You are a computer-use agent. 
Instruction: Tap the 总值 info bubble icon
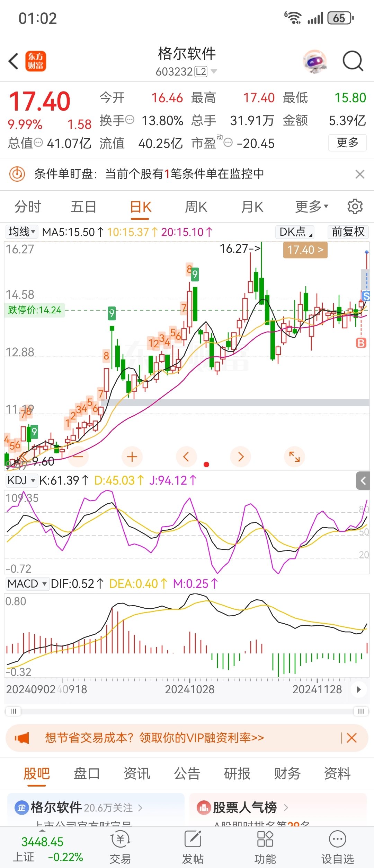[38, 142]
